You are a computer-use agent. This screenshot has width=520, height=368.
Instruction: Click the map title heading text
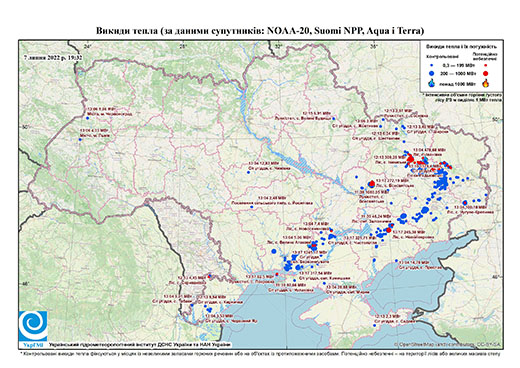[260, 31]
